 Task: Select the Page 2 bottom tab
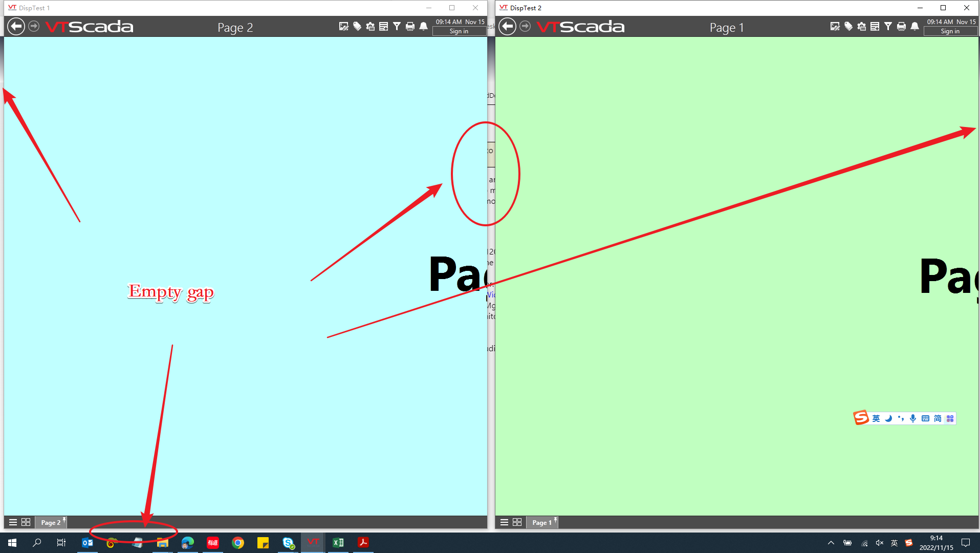tap(50, 522)
